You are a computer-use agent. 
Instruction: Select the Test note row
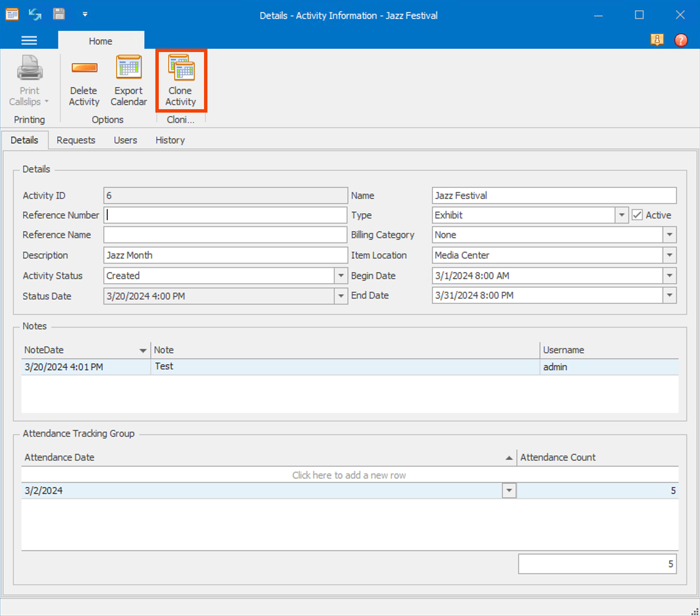click(344, 367)
